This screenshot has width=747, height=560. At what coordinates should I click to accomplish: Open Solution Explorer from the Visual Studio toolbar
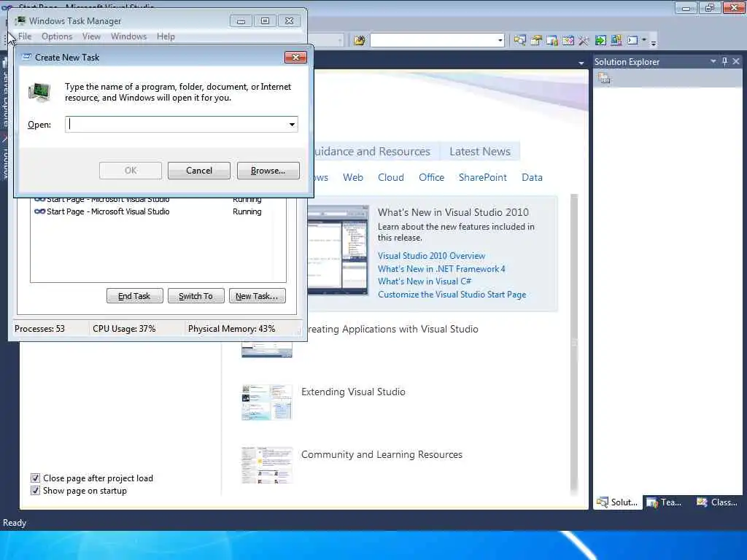[519, 41]
